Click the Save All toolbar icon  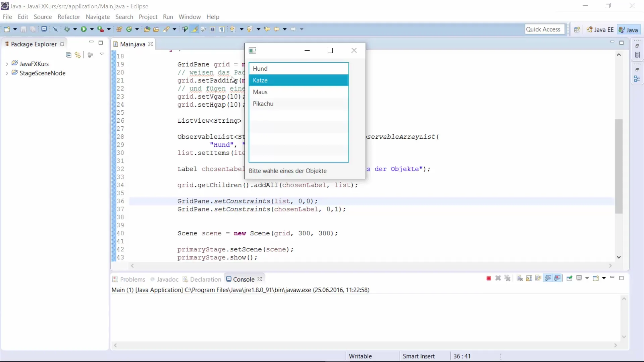33,29
